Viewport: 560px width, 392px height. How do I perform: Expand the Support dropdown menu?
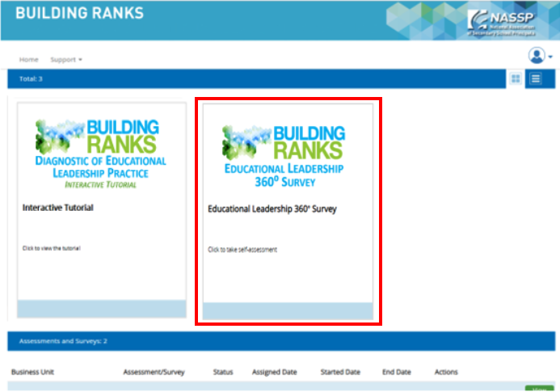(x=66, y=60)
